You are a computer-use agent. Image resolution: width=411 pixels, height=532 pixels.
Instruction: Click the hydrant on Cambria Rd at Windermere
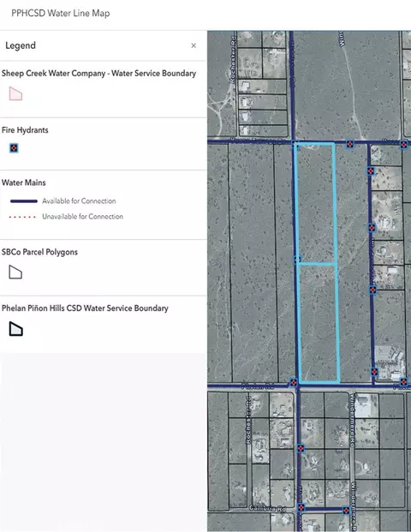346,511
